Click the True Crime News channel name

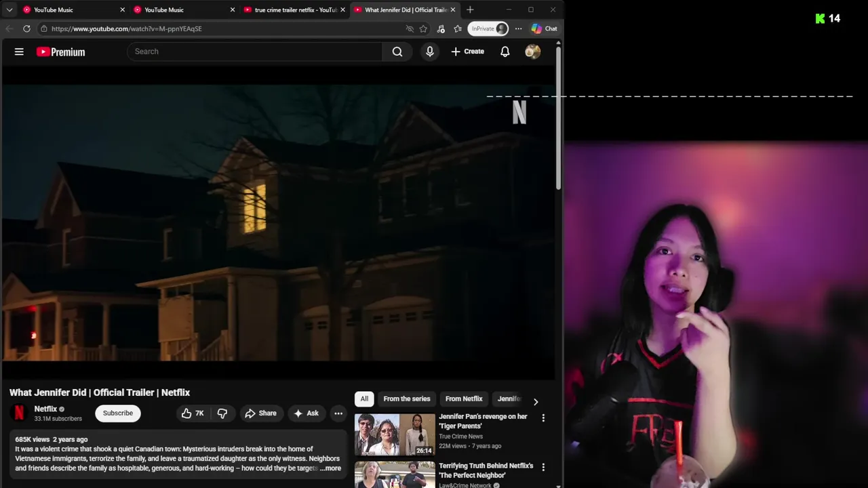pos(460,436)
